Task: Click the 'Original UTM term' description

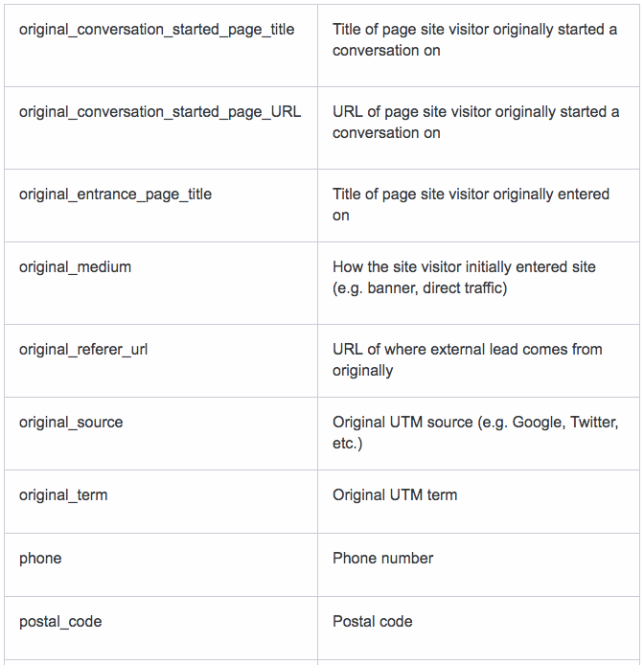Action: pyautogui.click(x=395, y=495)
